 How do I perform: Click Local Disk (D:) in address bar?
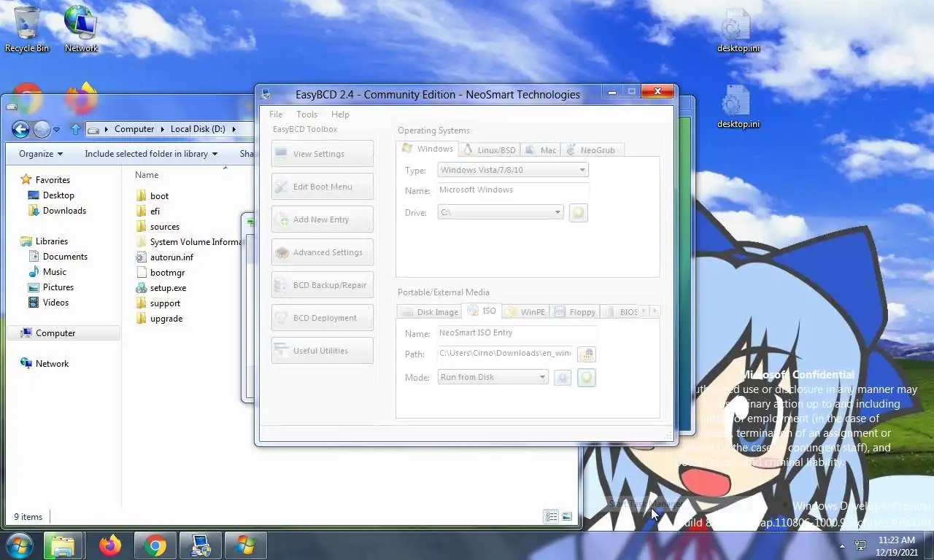click(x=198, y=129)
